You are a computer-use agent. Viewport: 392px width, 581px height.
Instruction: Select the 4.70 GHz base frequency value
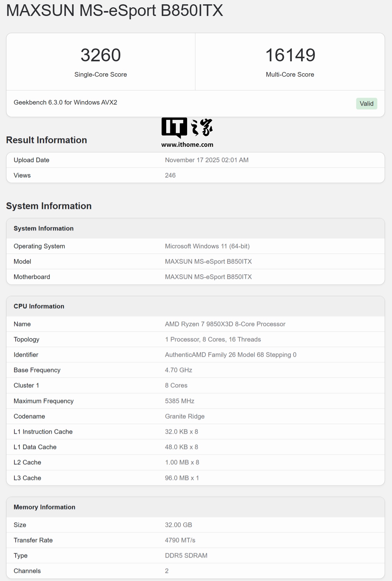pyautogui.click(x=179, y=370)
